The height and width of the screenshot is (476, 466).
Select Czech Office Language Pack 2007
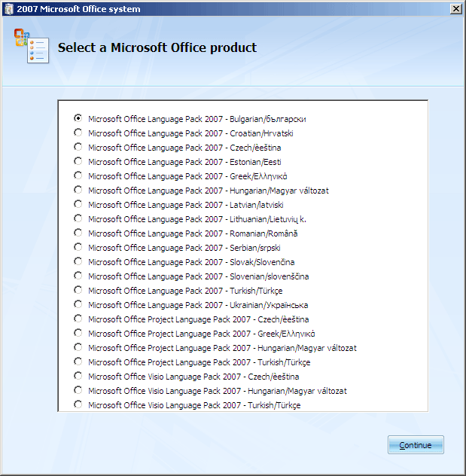pyautogui.click(x=78, y=147)
